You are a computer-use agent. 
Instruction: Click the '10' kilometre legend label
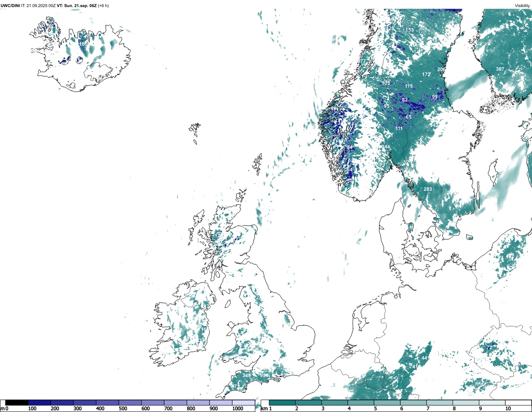click(508, 409)
